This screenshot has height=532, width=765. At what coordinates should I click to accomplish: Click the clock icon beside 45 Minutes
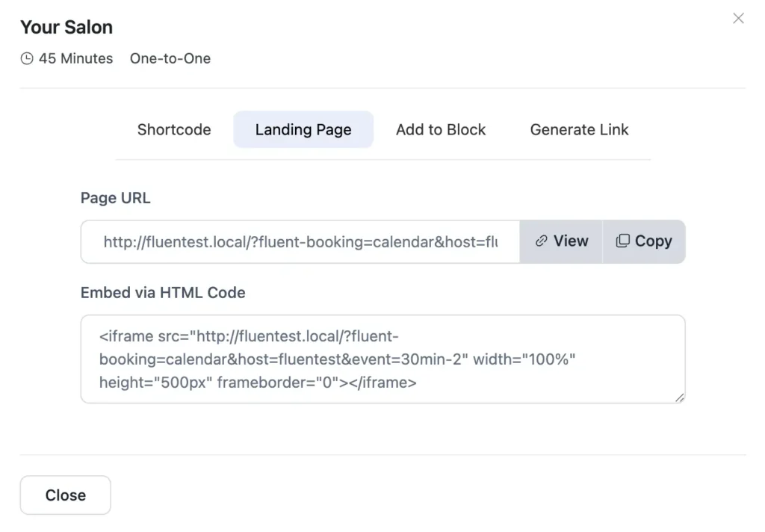27,58
